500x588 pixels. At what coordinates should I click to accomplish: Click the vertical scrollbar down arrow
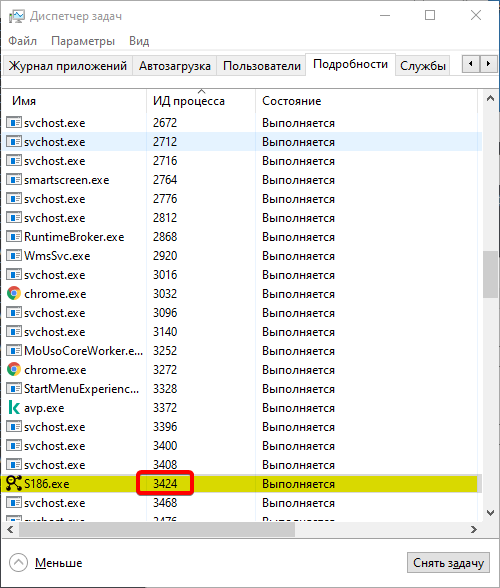490,513
